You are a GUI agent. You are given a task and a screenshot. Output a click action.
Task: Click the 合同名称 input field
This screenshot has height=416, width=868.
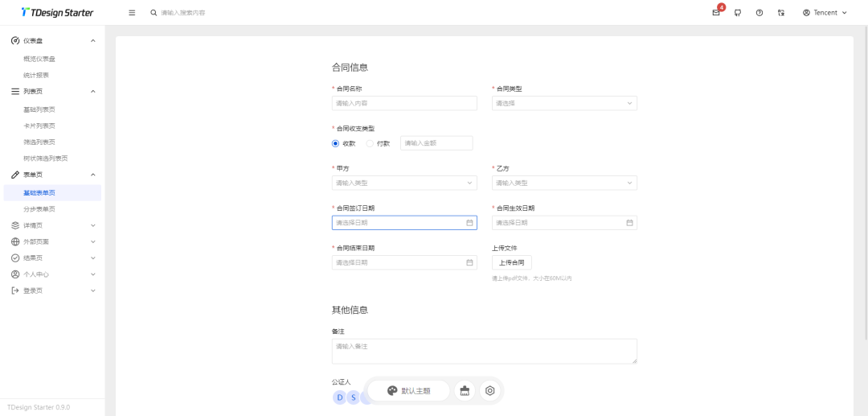404,103
